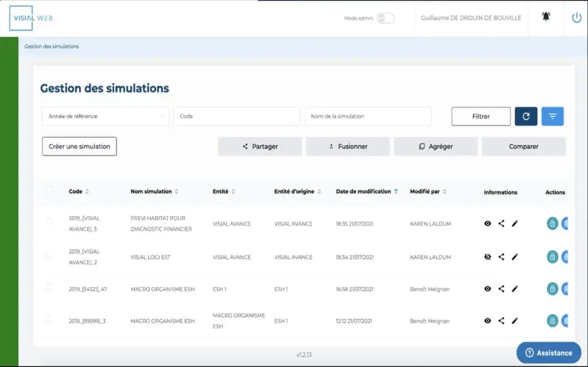Share simulation 2019_[99999]_3
The height and width of the screenshot is (367, 588).
501,321
